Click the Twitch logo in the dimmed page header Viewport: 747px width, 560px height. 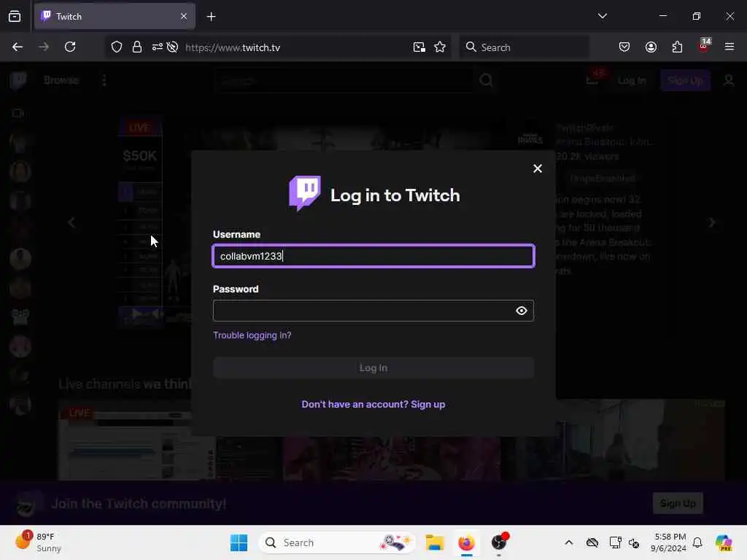point(18,80)
